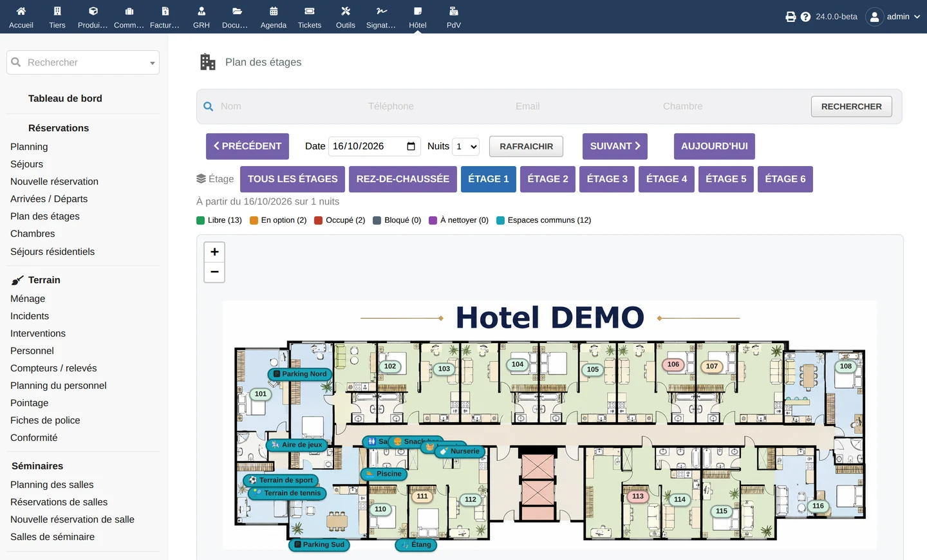Switch to ÉTAGE 2 floor
The height and width of the screenshot is (560, 927).
548,179
